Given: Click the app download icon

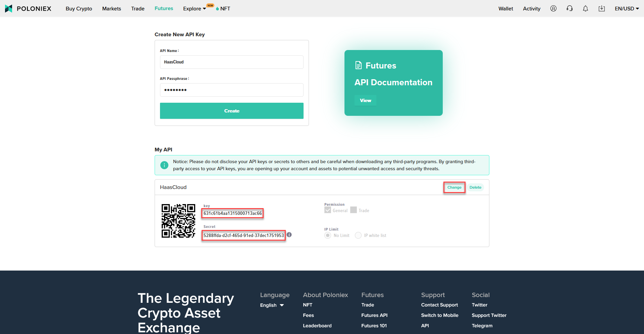Looking at the screenshot, I should pos(601,8).
